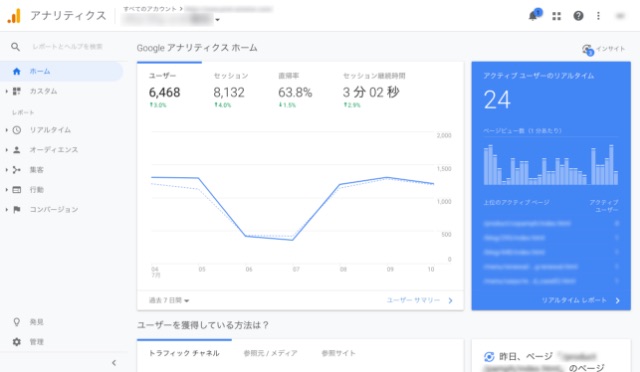Open the apps grid icon
This screenshot has height=372, width=640.
tap(556, 16)
